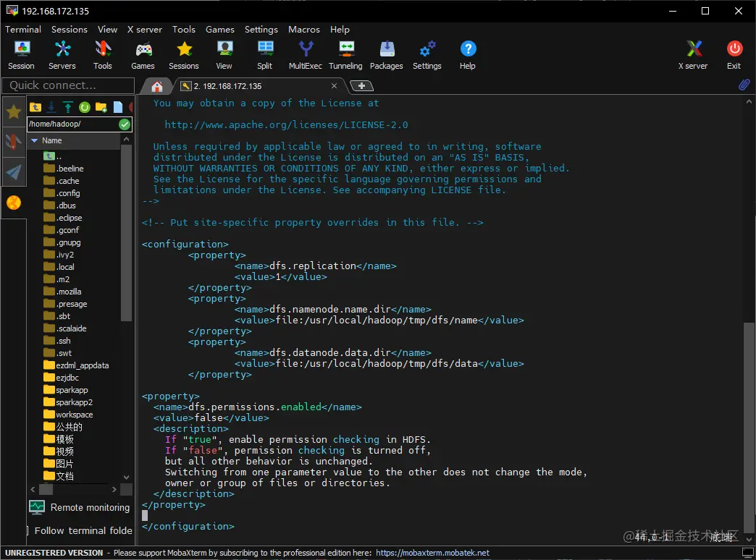Click the Split terminal icon
The height and width of the screenshot is (560, 756).
[265, 56]
